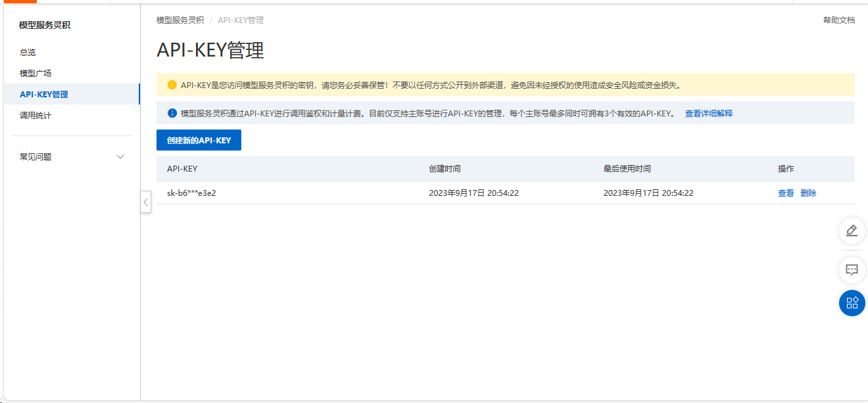Open the 常见问题 chevron dropdown
This screenshot has width=868, height=403.
pos(120,156)
